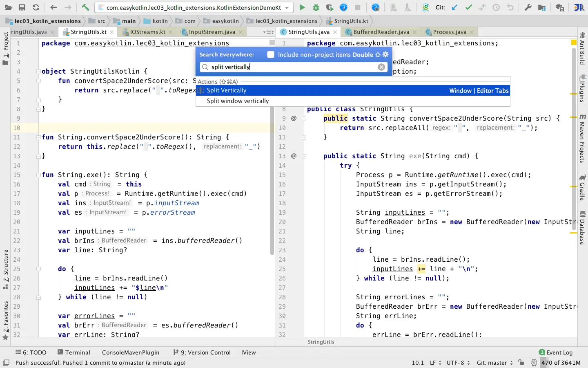The image size is (588, 368).
Task: Close the InputStream.java tab
Action: (x=241, y=32)
